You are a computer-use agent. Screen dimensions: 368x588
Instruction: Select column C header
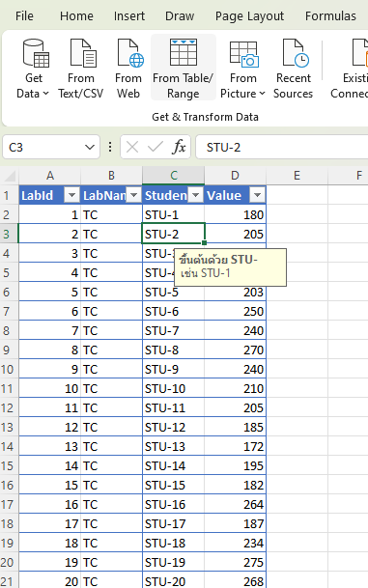pos(173,175)
